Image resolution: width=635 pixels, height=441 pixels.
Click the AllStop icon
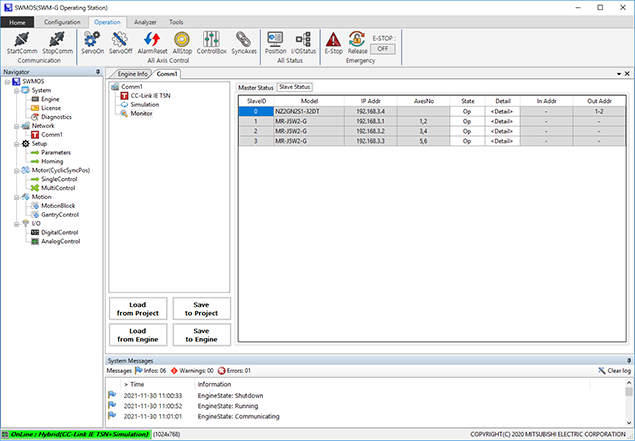181,39
